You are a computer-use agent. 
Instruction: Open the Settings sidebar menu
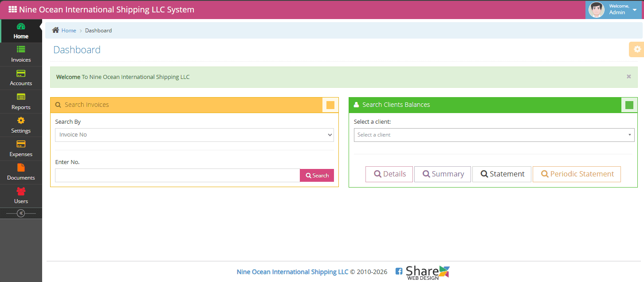point(21,125)
